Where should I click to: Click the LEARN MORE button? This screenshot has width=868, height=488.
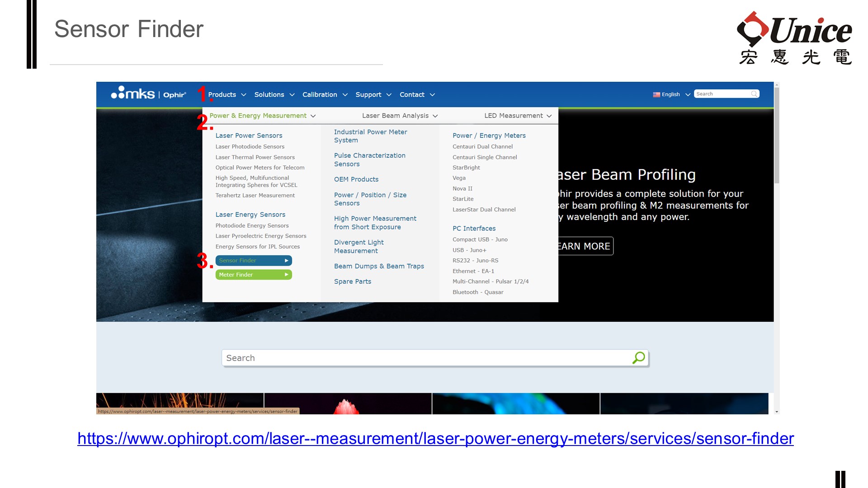tap(585, 246)
